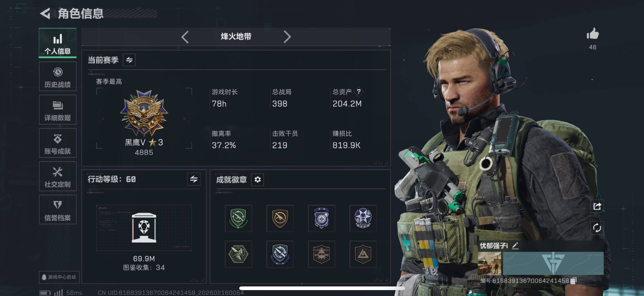Click the 游戏中心启动 button
Viewport: 644px width, 296px height.
pyautogui.click(x=59, y=277)
